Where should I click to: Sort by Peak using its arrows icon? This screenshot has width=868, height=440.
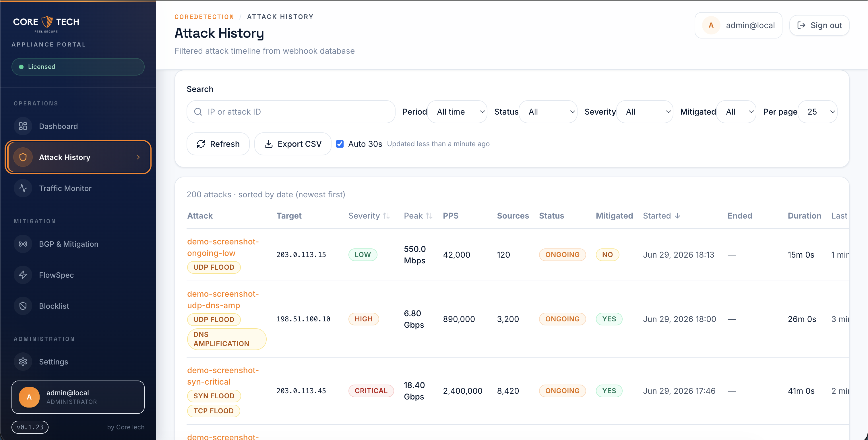(x=429, y=216)
